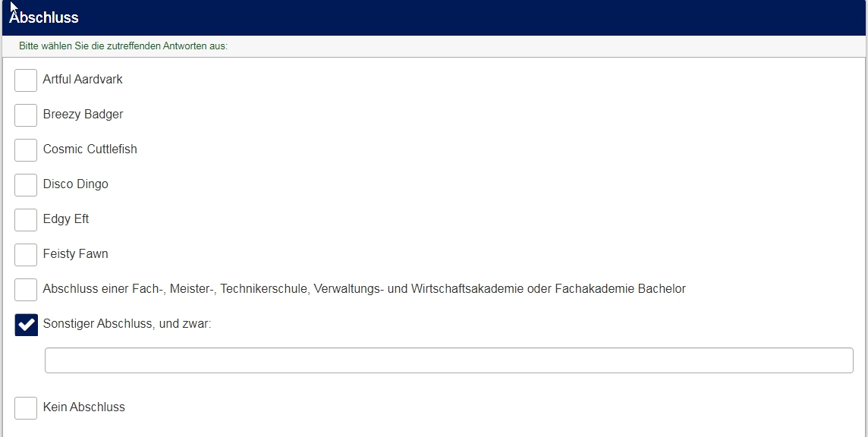Choose the 'Feisty Fawn' label text
Screen dimensions: 868x437
coord(75,254)
